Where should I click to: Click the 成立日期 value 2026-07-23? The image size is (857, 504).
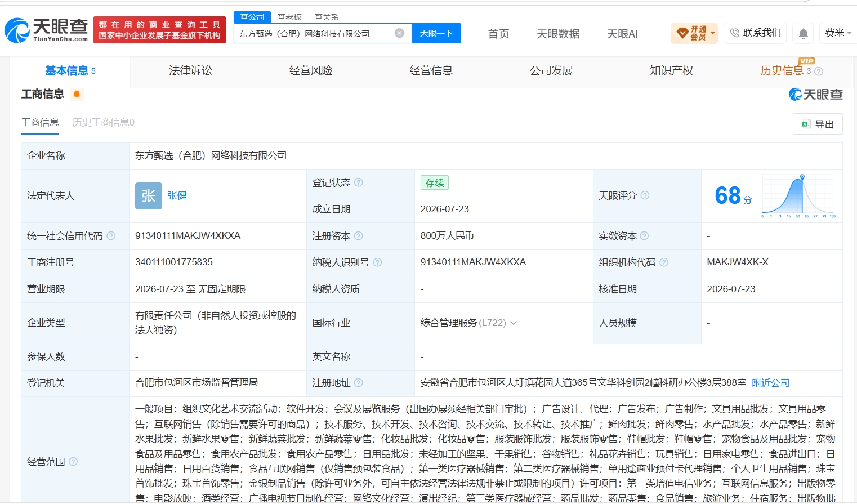445,209
